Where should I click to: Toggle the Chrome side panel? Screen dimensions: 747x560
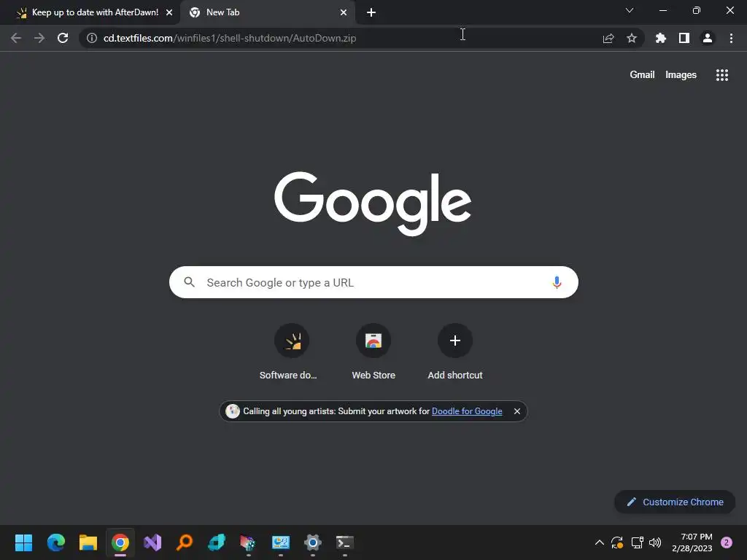[x=684, y=38]
